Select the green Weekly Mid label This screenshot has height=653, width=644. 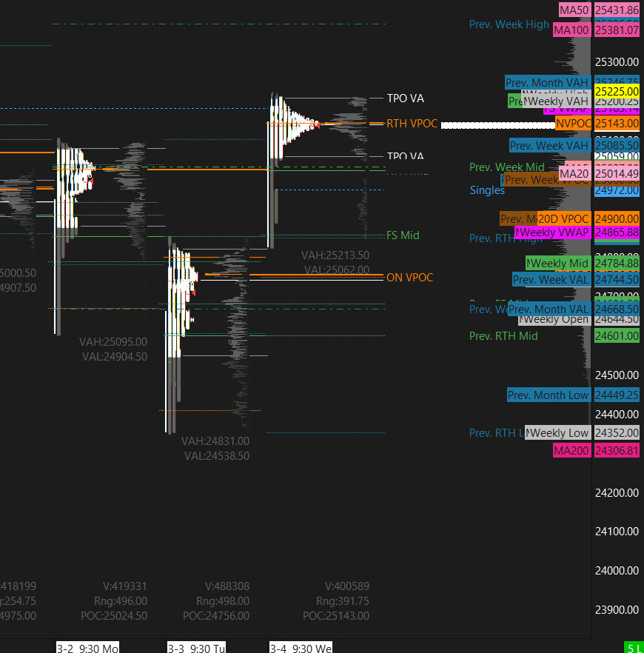tap(558, 264)
